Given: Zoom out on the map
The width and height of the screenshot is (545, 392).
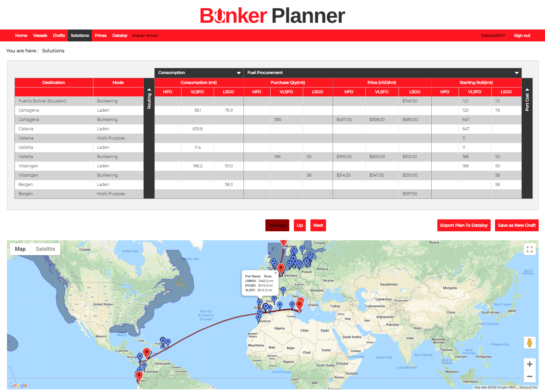Looking at the screenshot, I should pyautogui.click(x=529, y=376).
